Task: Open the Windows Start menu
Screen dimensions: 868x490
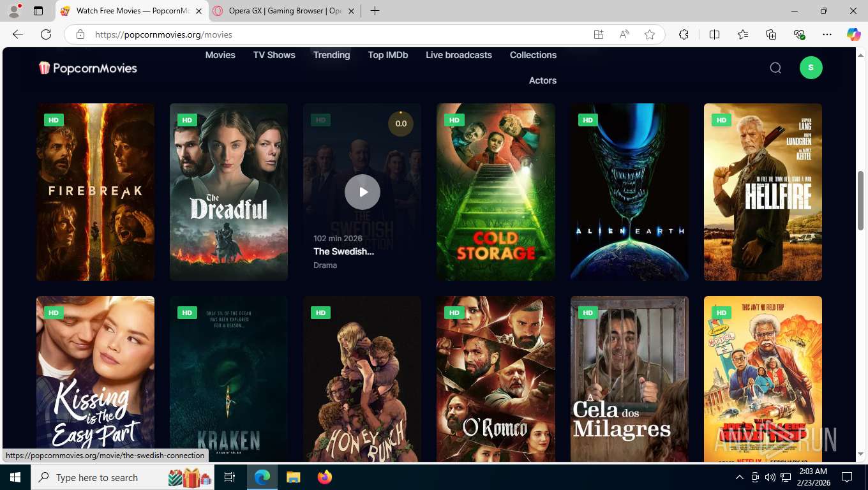Action: pyautogui.click(x=15, y=477)
